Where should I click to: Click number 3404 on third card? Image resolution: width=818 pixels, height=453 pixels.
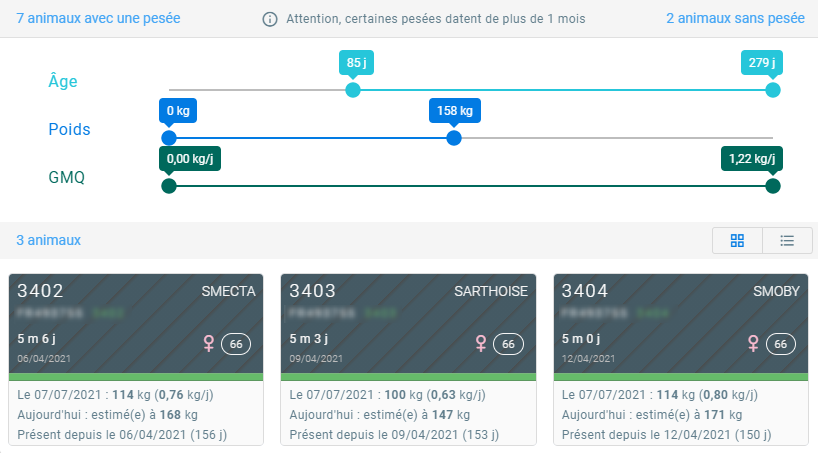[x=585, y=291]
